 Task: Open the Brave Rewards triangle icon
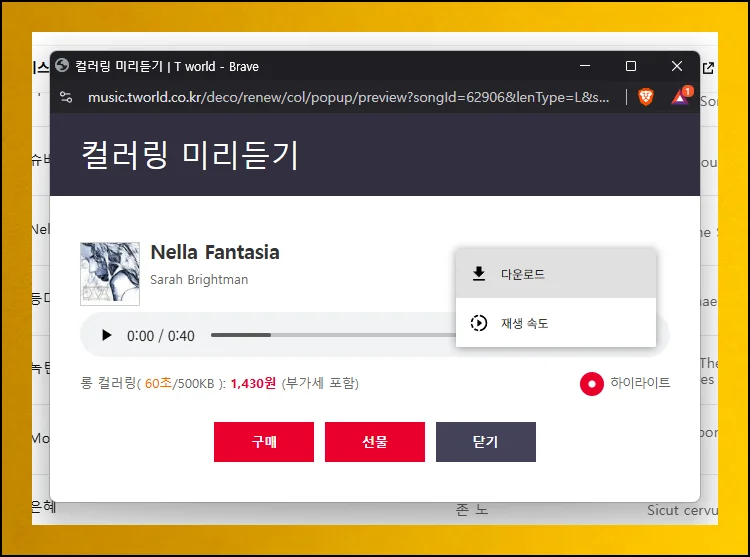click(681, 96)
